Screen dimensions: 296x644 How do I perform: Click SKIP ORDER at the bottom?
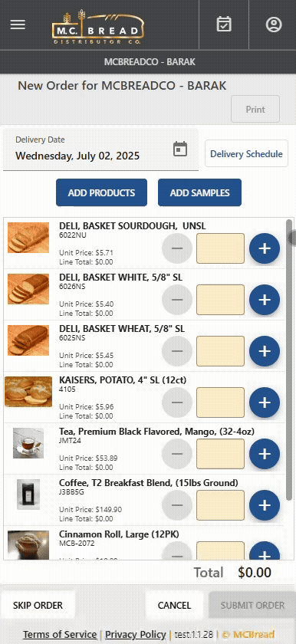[38, 606]
